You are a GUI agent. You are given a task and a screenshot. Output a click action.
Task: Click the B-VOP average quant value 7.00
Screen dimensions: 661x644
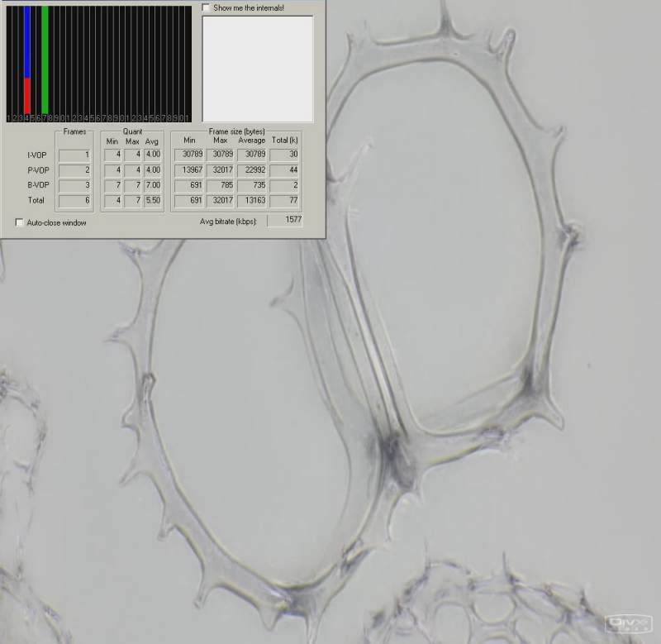(x=153, y=185)
